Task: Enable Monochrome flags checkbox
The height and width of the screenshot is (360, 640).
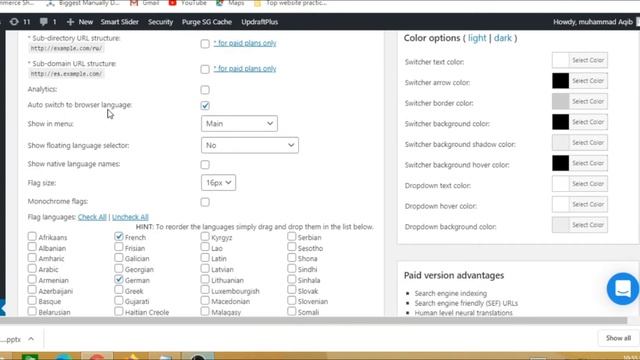Action: coord(205,202)
